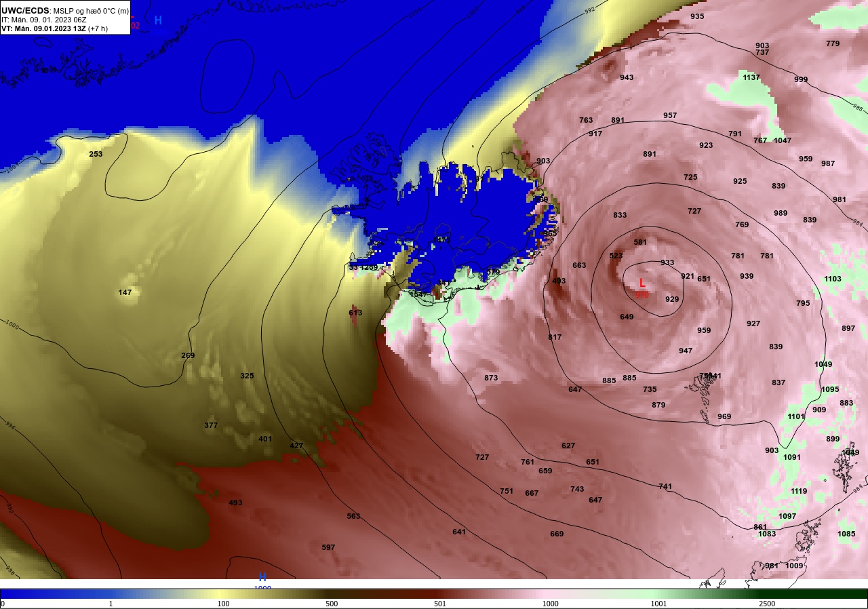Click the map value 649
Screen dimensions: 868x609
click(627, 317)
